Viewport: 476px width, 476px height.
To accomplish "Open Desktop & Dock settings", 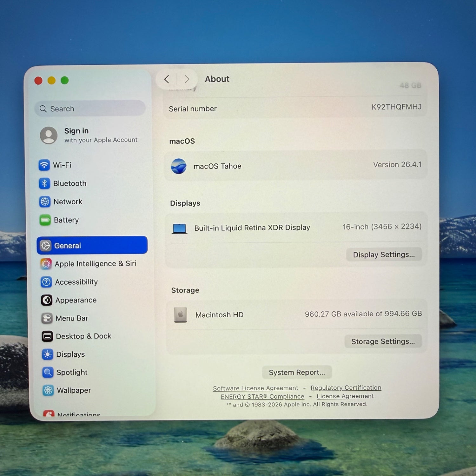I will point(93,336).
